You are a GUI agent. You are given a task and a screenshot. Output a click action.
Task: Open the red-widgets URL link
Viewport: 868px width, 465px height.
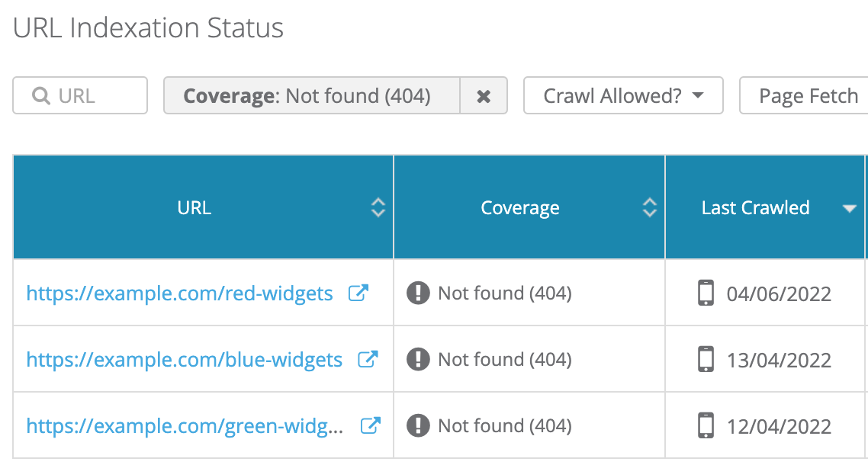pos(179,293)
